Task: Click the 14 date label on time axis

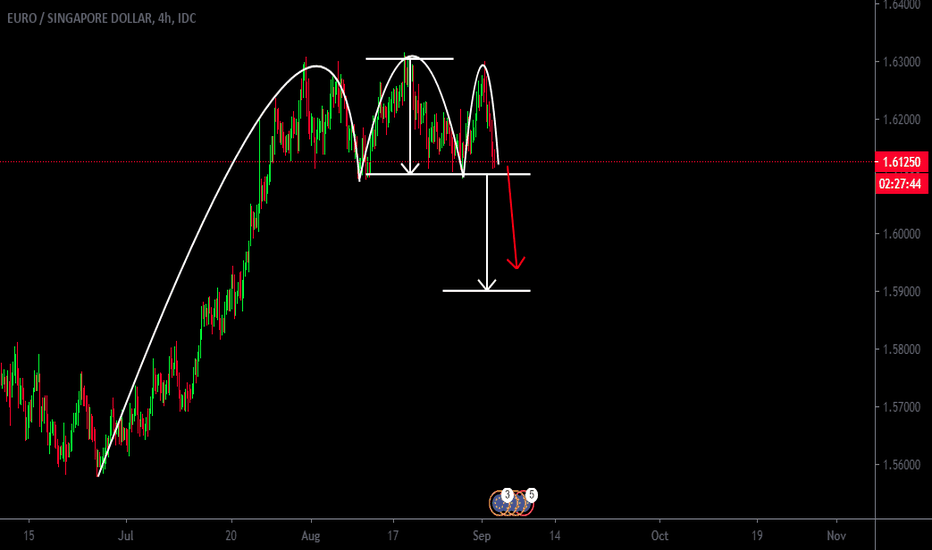Action: (x=555, y=536)
